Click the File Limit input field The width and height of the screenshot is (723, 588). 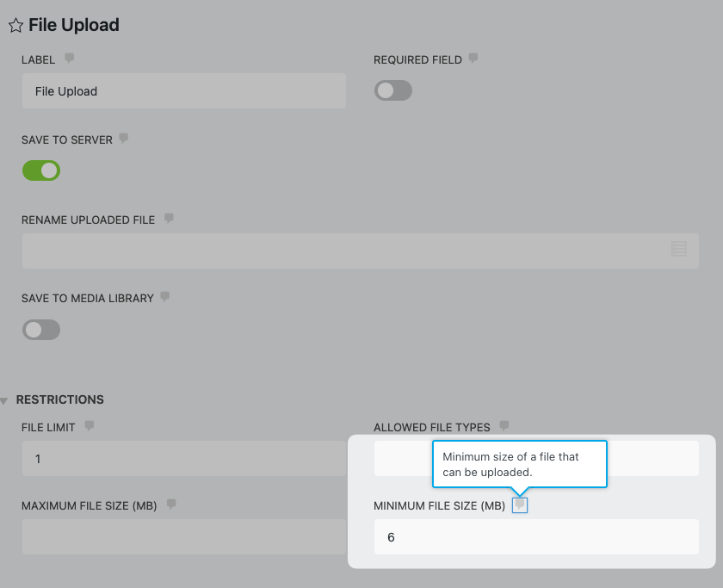[183, 459]
